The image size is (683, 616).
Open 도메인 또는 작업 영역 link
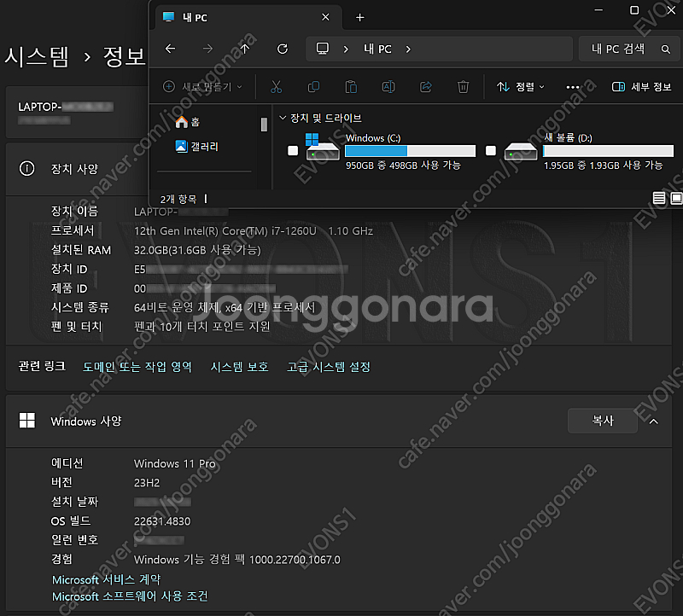(x=137, y=367)
